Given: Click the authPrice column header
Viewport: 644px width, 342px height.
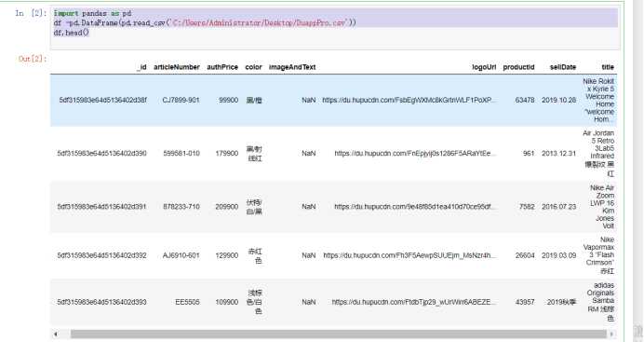Looking at the screenshot, I should 222,67.
